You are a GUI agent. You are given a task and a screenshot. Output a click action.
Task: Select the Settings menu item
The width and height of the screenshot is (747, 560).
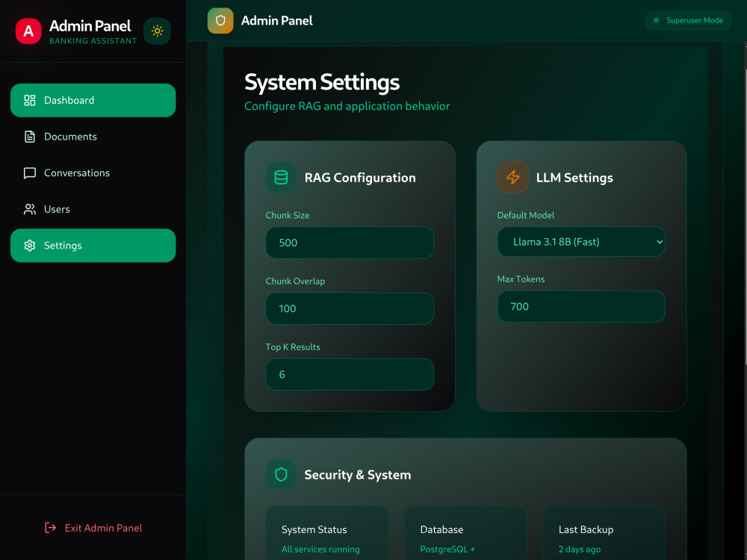point(93,245)
